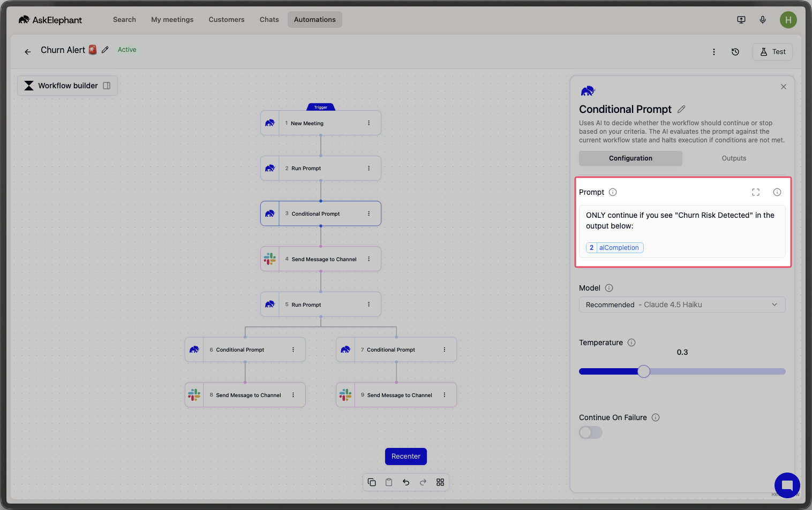Switch to the Configuration tab
Image resolution: width=812 pixels, height=510 pixels.
pos(630,158)
